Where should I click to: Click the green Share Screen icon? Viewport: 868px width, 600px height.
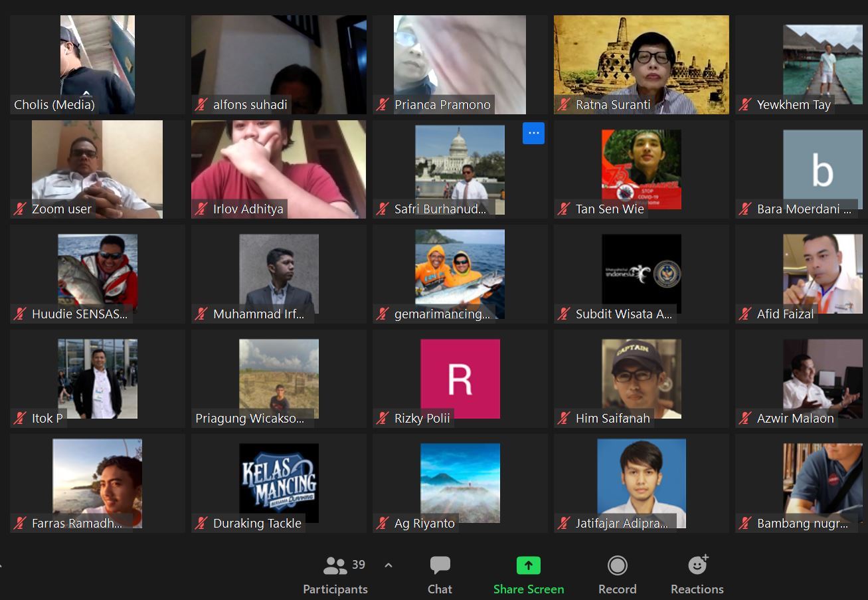pyautogui.click(x=528, y=565)
